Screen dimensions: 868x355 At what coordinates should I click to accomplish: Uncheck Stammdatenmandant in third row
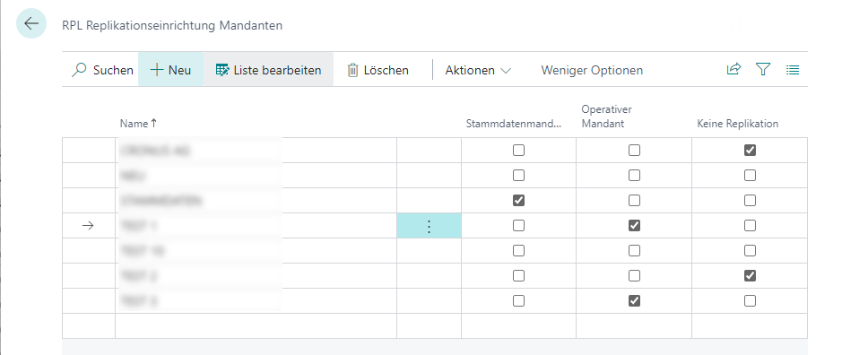click(x=518, y=201)
